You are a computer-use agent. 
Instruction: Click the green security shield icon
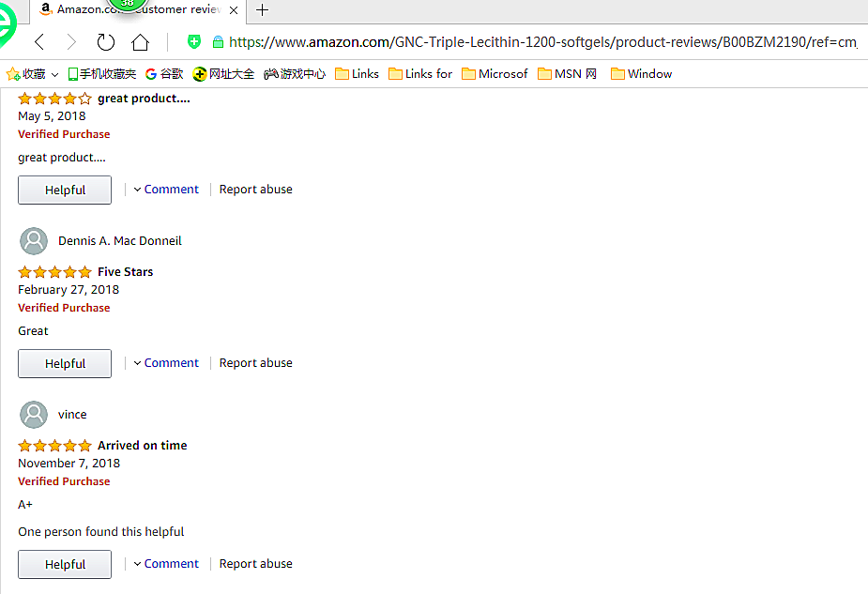(x=194, y=41)
